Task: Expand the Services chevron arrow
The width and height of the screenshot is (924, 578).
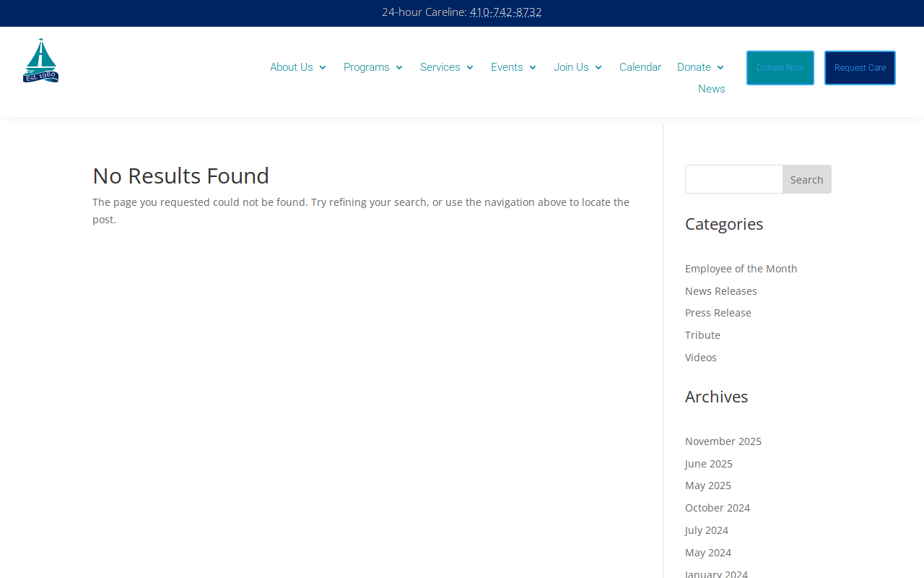Action: [470, 67]
